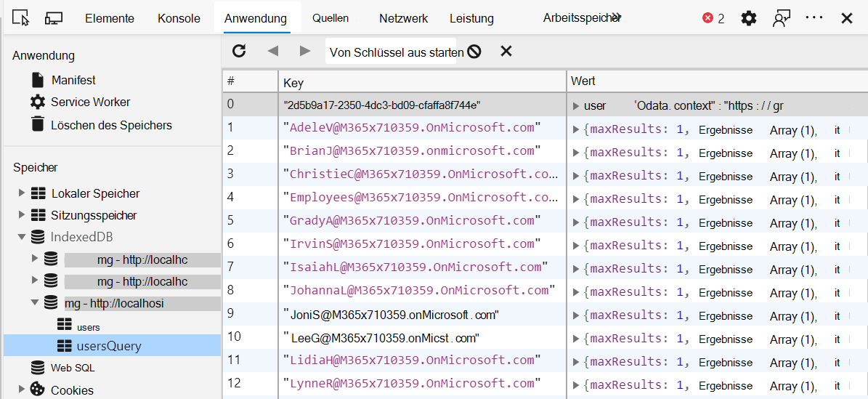Image resolution: width=868 pixels, height=399 pixels.
Task: Select the AdeleV@M365x710359 key
Action: click(412, 127)
